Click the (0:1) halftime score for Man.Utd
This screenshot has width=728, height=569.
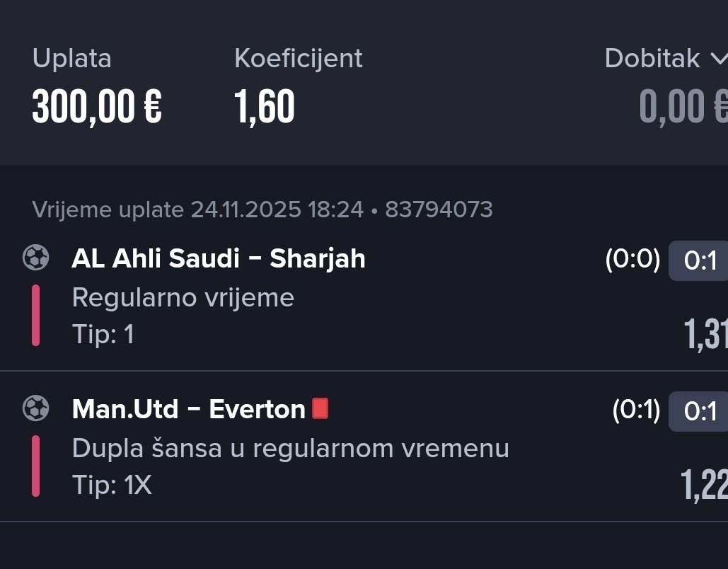[x=636, y=410]
